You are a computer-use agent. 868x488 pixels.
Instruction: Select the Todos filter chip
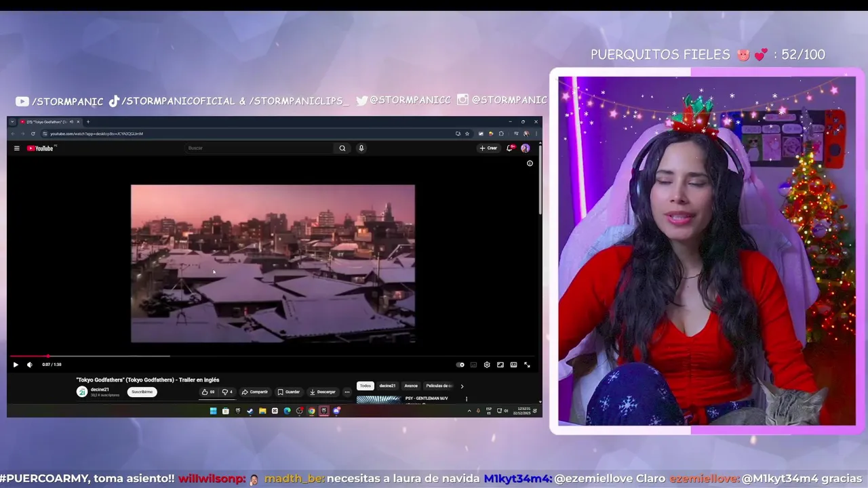[366, 386]
